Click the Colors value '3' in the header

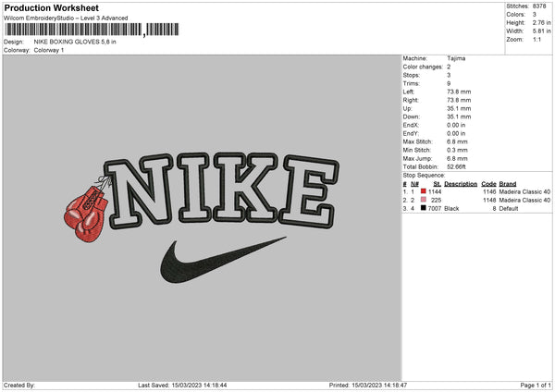click(535, 15)
